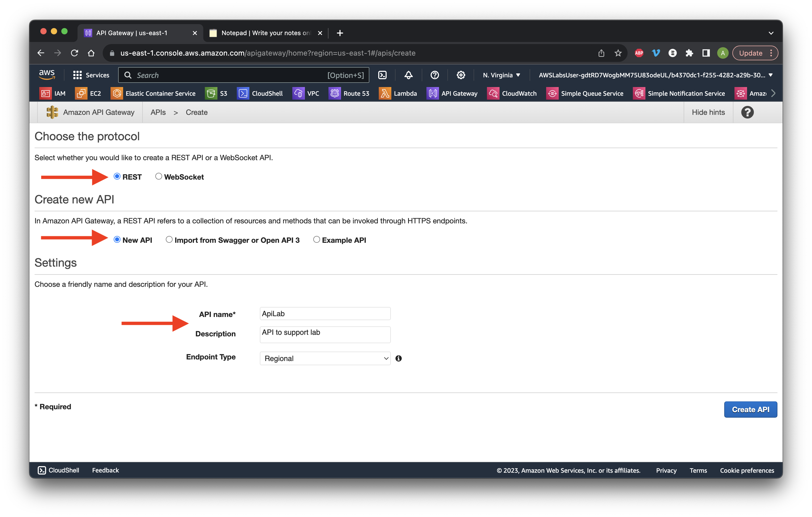Close the Notepad browser tab
The image size is (812, 517).
[x=320, y=33]
